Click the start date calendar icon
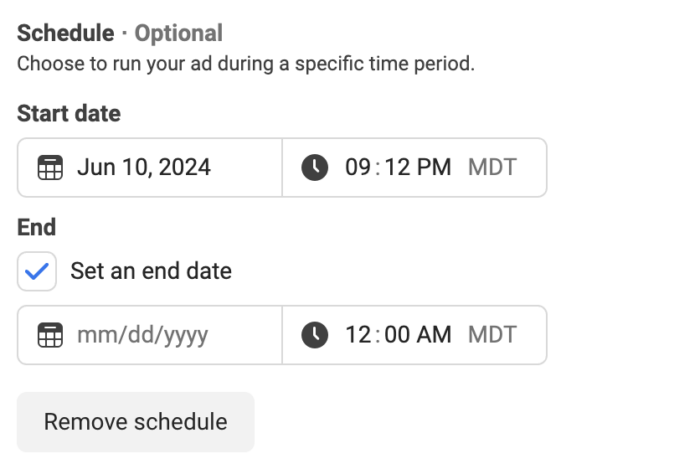The height and width of the screenshot is (464, 700). 50,167
